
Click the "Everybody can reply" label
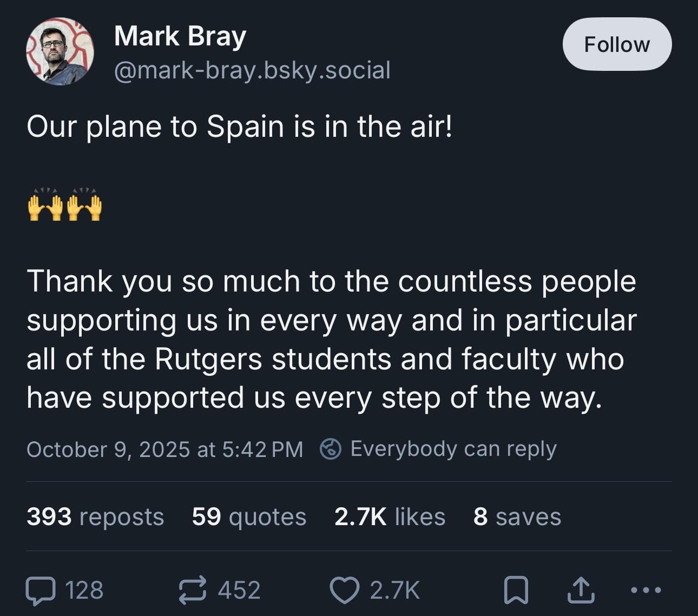tap(453, 449)
